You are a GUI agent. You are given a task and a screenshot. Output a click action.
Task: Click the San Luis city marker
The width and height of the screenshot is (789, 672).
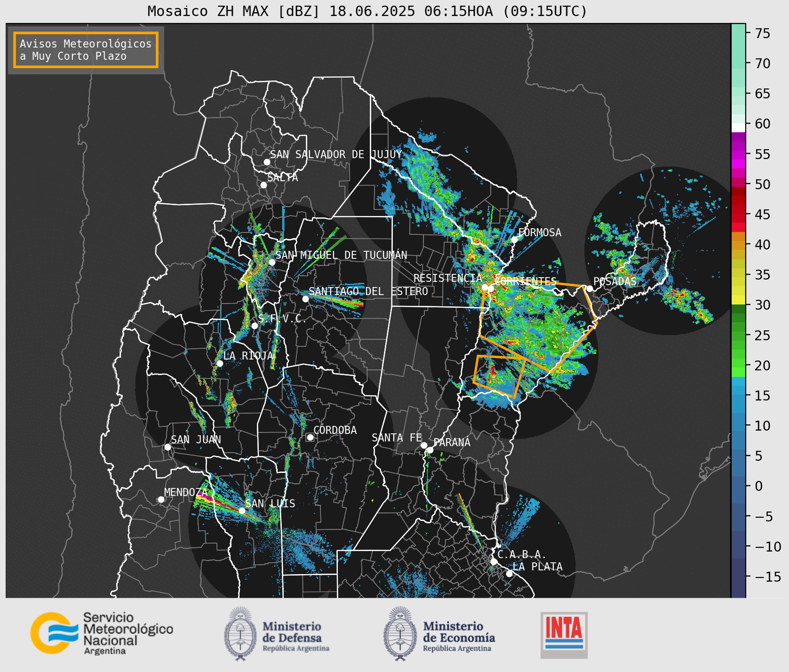click(242, 511)
